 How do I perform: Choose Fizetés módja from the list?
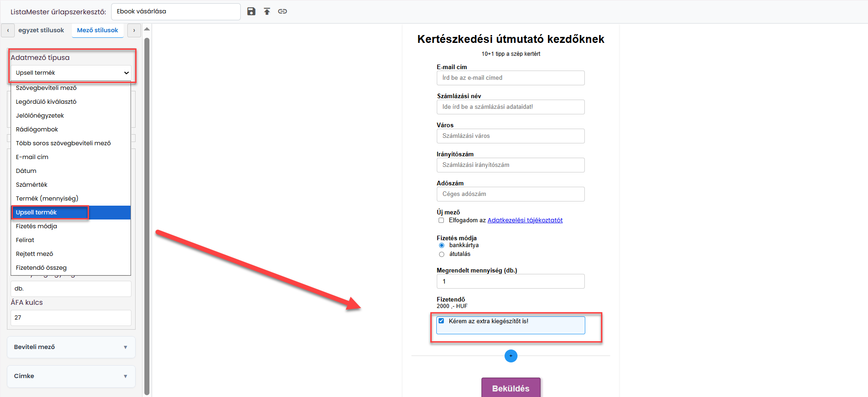[71, 226]
